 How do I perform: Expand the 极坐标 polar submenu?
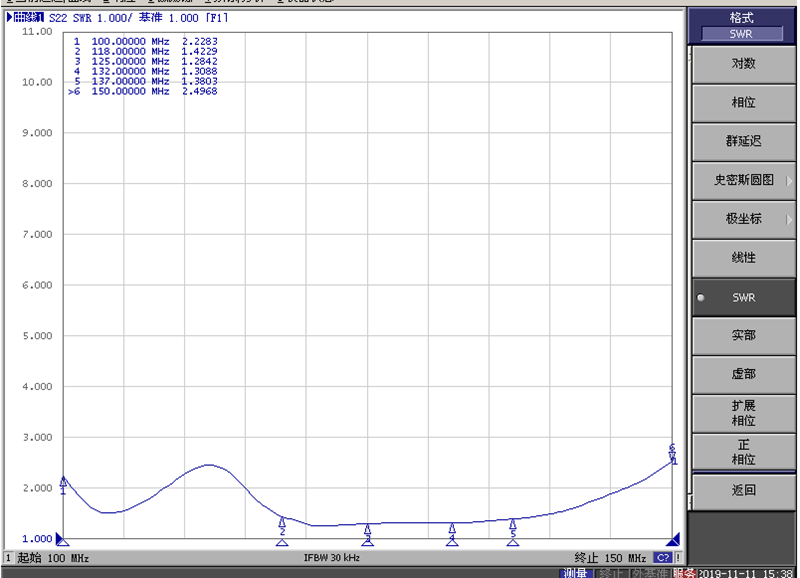click(741, 219)
